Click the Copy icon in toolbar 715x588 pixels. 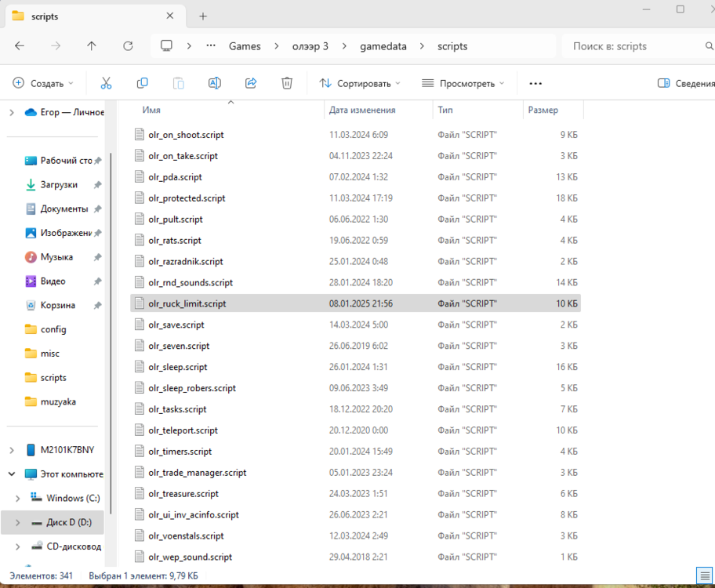tap(142, 83)
